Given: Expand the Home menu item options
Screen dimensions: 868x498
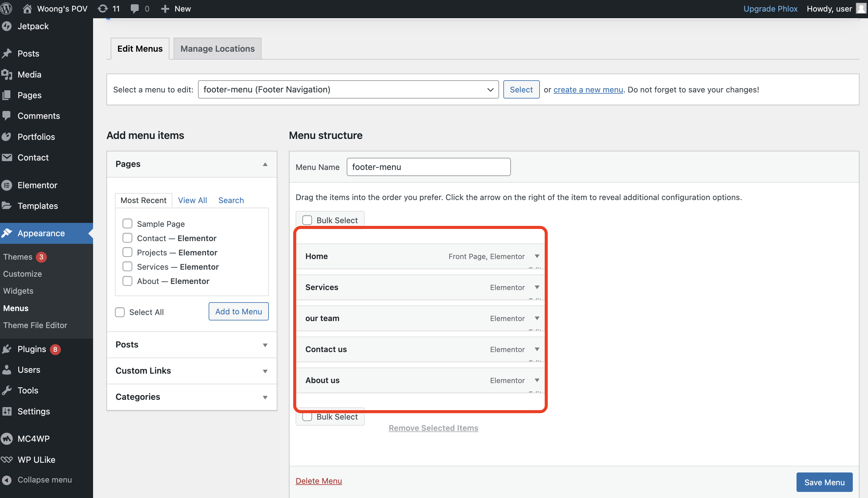Looking at the screenshot, I should point(537,256).
